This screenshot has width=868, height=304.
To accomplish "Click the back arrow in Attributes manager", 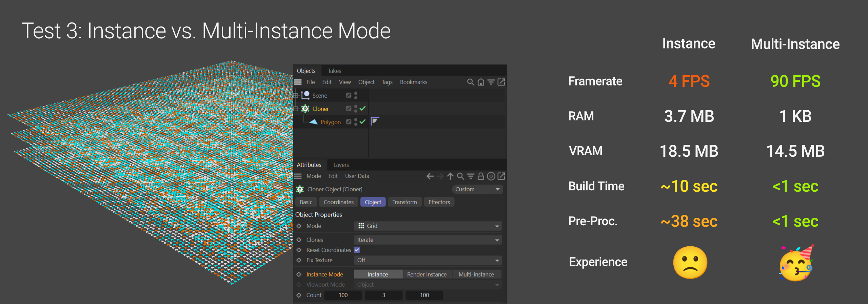I will [430, 176].
